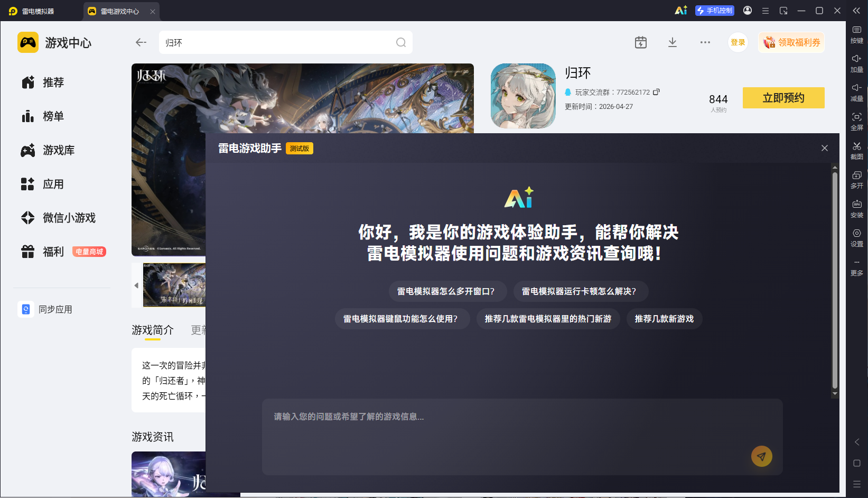
Task: Click the 电量商城 badge
Action: (89, 252)
